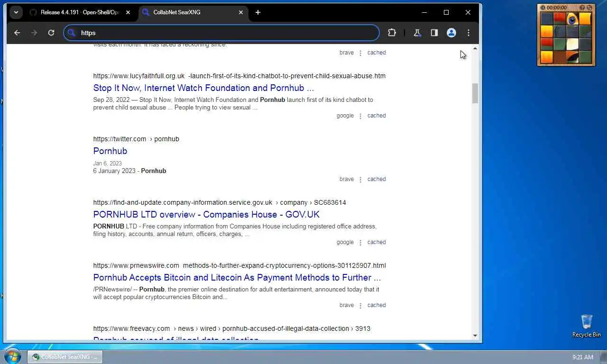Viewport: 607px width, 364px height.
Task: View cached copy of the prnewswire.com result
Action: pyautogui.click(x=377, y=305)
